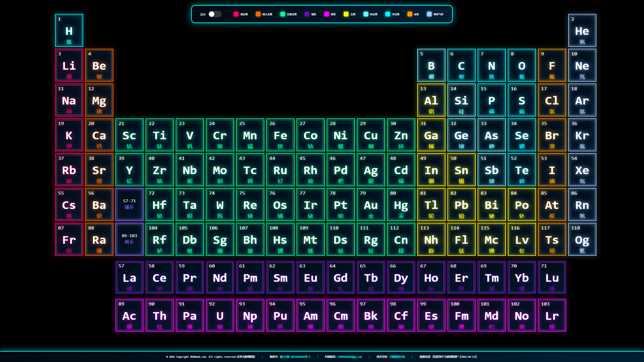Expand the 89-103 actinide series placeholder

pos(129,240)
